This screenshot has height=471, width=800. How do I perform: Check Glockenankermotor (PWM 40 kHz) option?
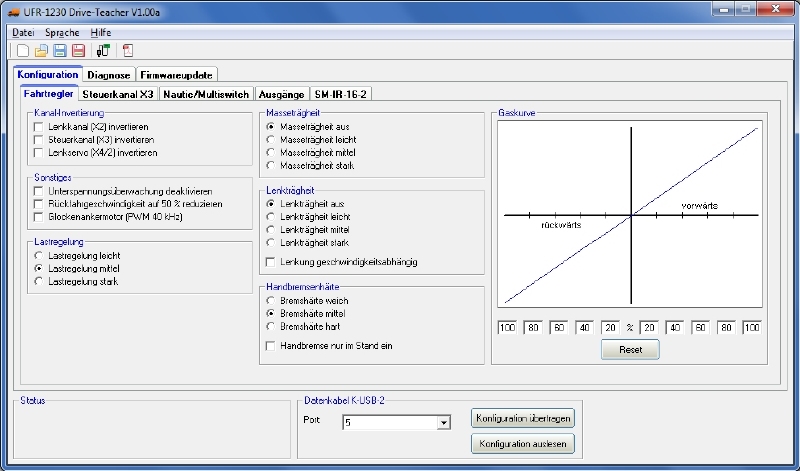39,216
